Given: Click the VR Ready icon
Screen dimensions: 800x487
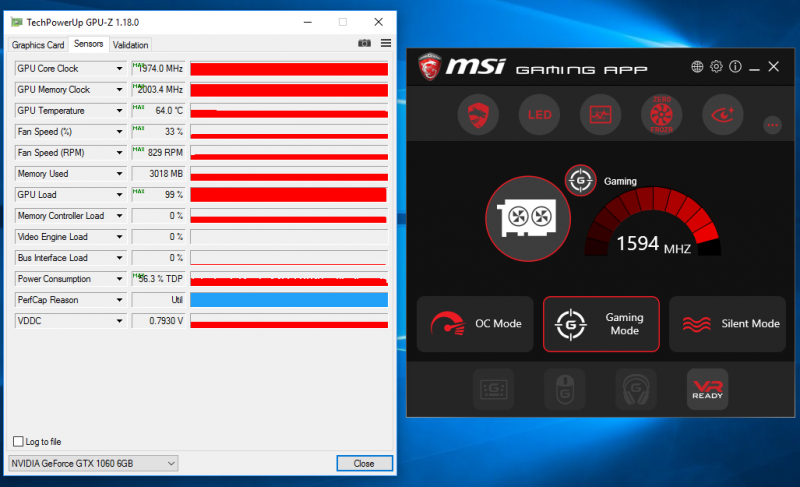Looking at the screenshot, I should (708, 390).
